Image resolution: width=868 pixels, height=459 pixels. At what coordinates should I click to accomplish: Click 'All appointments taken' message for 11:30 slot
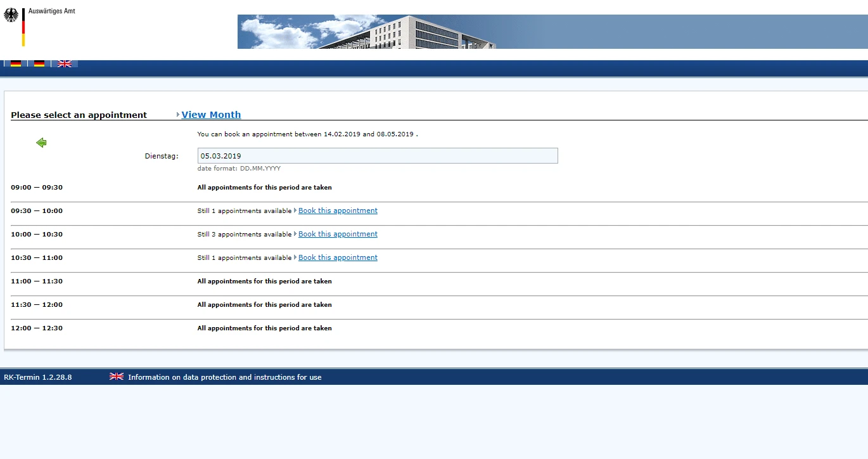[x=264, y=305]
